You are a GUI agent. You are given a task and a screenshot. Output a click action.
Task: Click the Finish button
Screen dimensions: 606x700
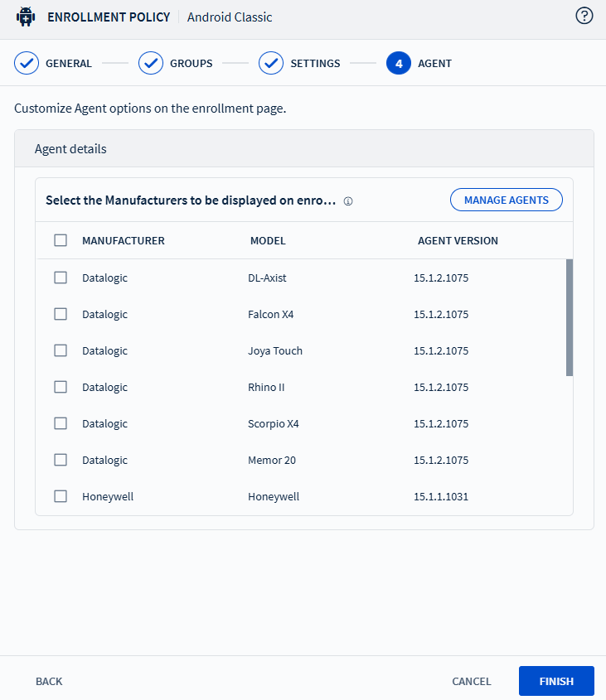(x=556, y=681)
